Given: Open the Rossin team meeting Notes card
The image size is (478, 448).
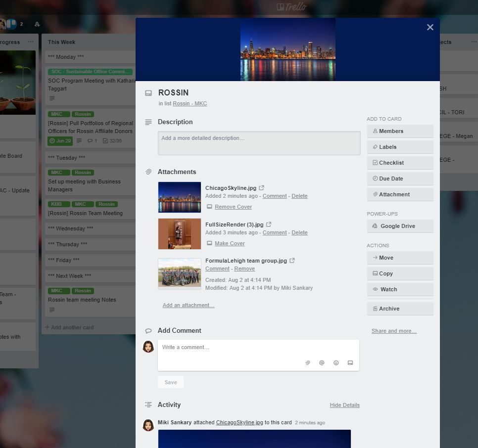Looking at the screenshot, I should tap(90, 301).
